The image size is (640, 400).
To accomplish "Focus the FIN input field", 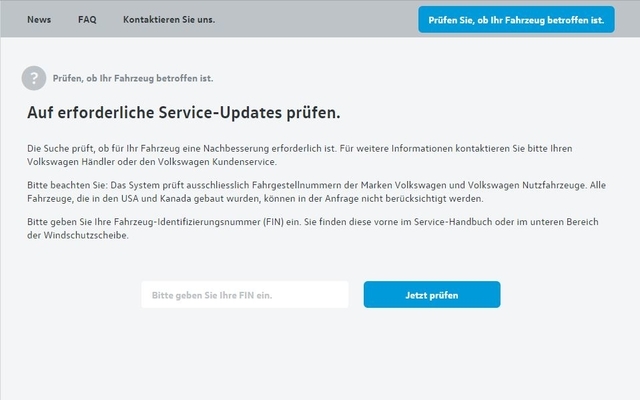I will pyautogui.click(x=244, y=295).
